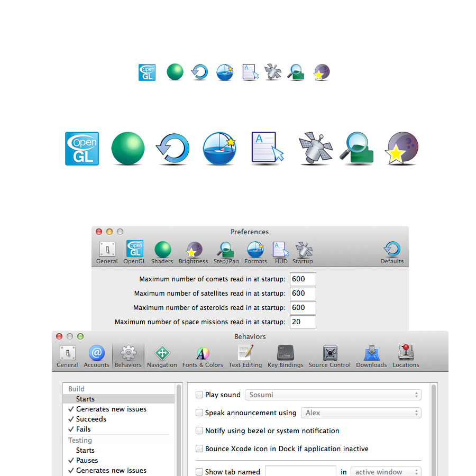Switch to Navigation tab
The image size is (476, 476).
click(x=162, y=356)
